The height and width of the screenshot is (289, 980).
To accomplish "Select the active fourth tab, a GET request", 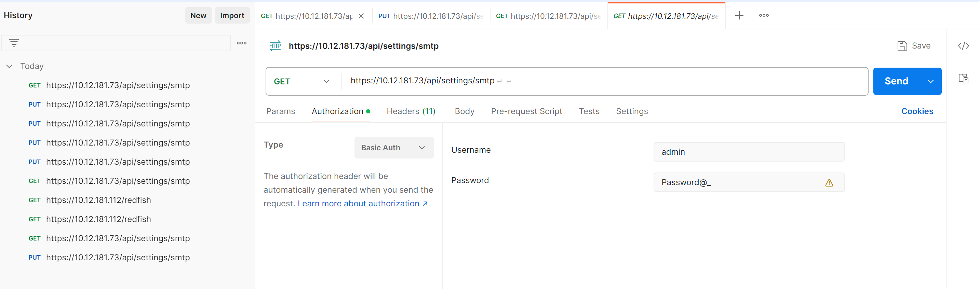I will click(x=666, y=16).
